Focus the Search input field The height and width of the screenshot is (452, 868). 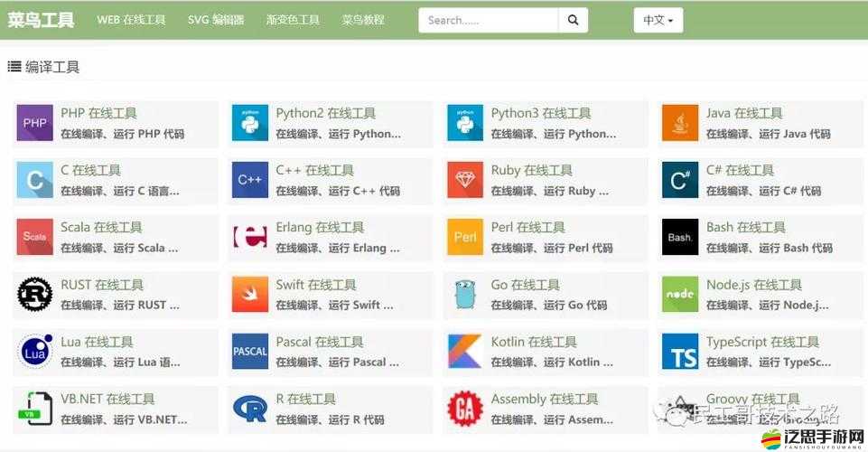click(489, 20)
